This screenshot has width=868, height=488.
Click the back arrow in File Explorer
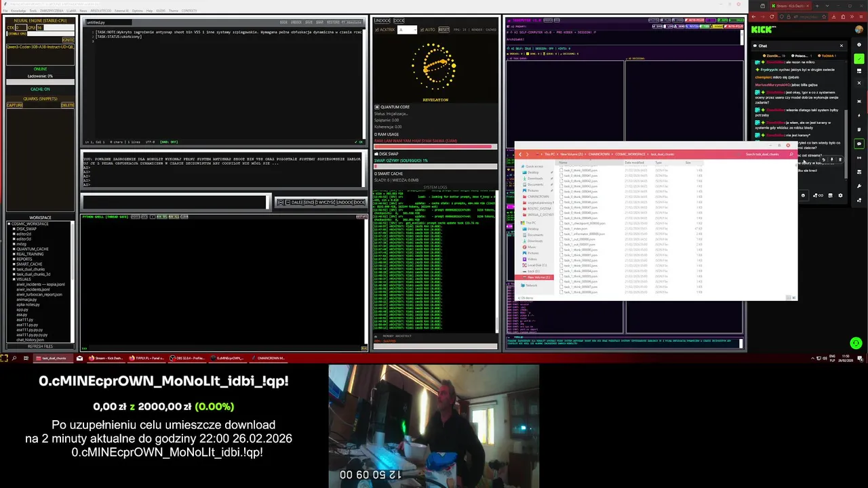pyautogui.click(x=520, y=155)
